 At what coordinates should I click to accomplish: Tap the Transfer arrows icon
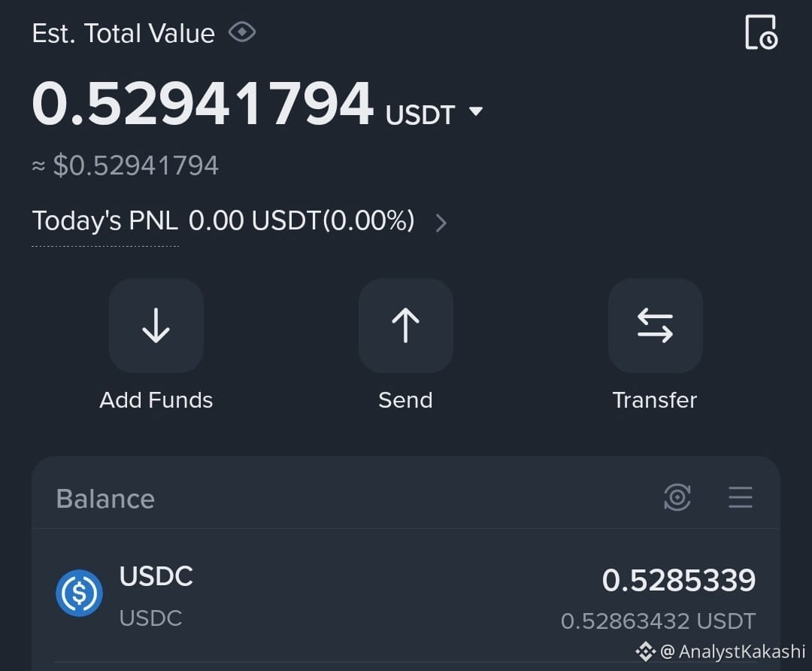point(655,326)
